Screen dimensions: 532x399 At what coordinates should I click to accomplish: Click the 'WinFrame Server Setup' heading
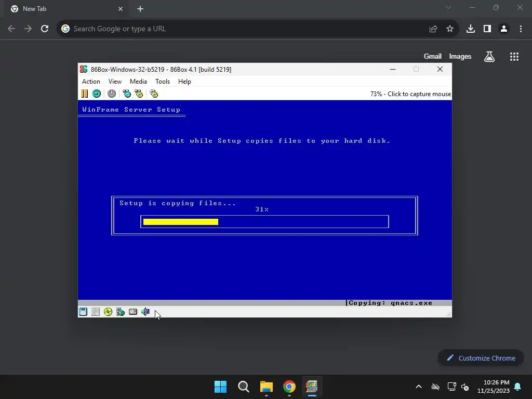(131, 110)
